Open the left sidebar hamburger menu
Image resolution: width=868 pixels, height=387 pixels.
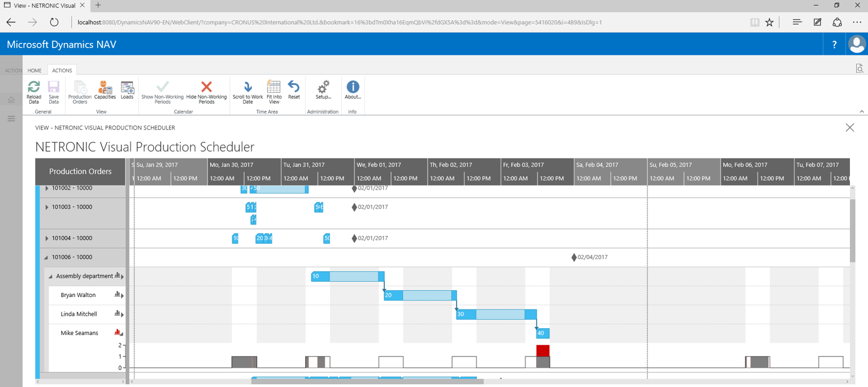point(11,118)
